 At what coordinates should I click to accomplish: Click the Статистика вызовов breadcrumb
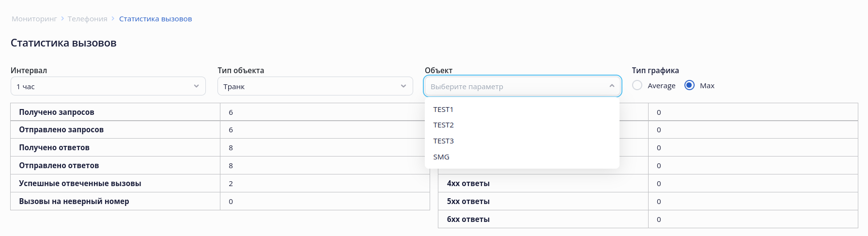click(x=155, y=19)
